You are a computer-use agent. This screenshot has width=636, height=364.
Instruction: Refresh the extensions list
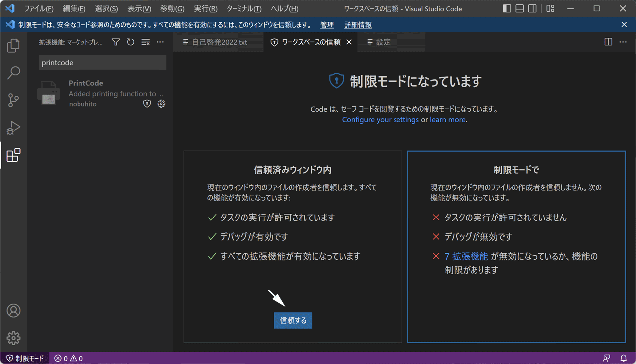pyautogui.click(x=131, y=42)
